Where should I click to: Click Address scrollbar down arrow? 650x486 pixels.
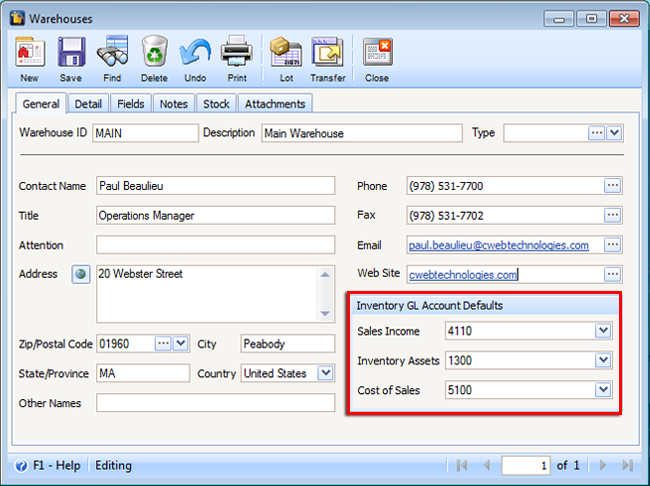325,313
